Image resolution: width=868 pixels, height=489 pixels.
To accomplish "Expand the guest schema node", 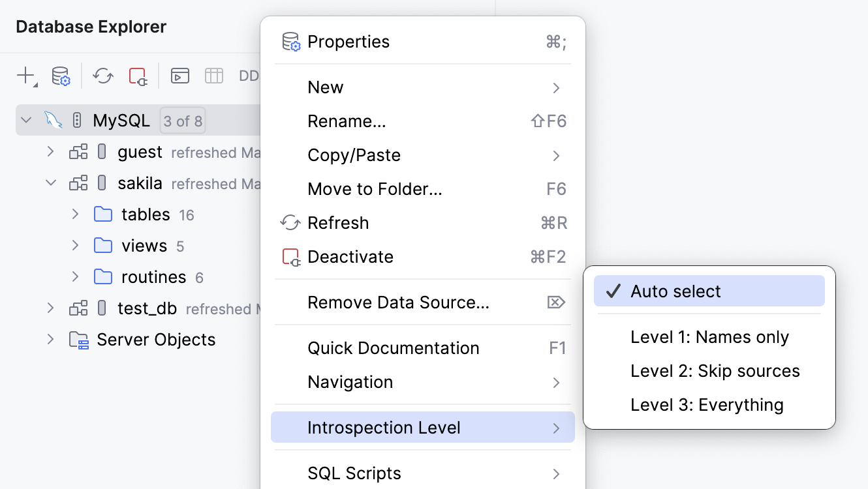I will (51, 152).
